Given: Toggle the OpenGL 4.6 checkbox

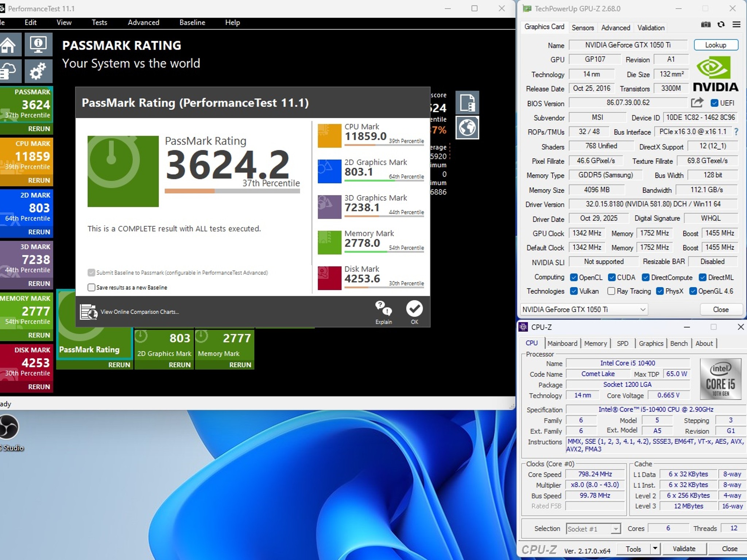Looking at the screenshot, I should pyautogui.click(x=693, y=291).
